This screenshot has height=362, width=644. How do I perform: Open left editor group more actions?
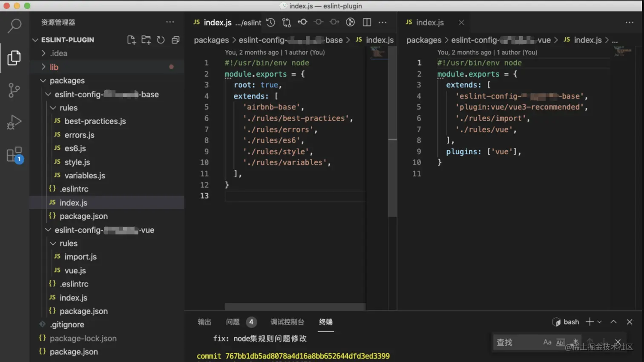[x=382, y=22]
